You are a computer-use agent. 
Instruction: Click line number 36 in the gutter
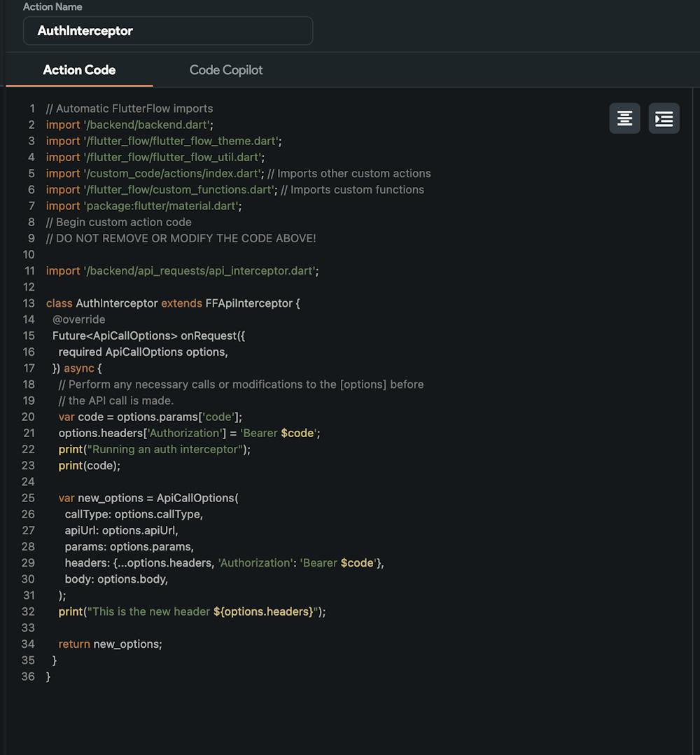click(28, 676)
